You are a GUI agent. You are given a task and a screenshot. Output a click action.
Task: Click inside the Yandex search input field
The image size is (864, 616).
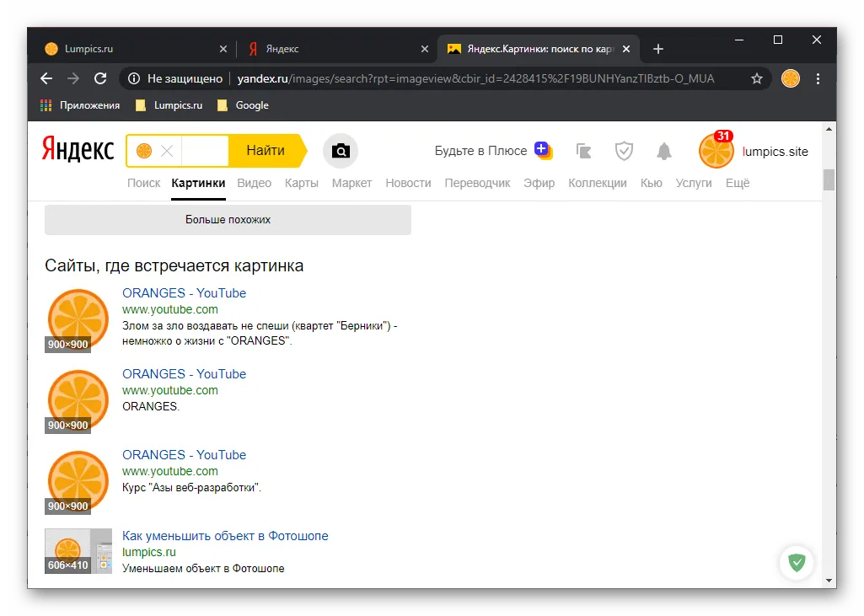coord(205,151)
